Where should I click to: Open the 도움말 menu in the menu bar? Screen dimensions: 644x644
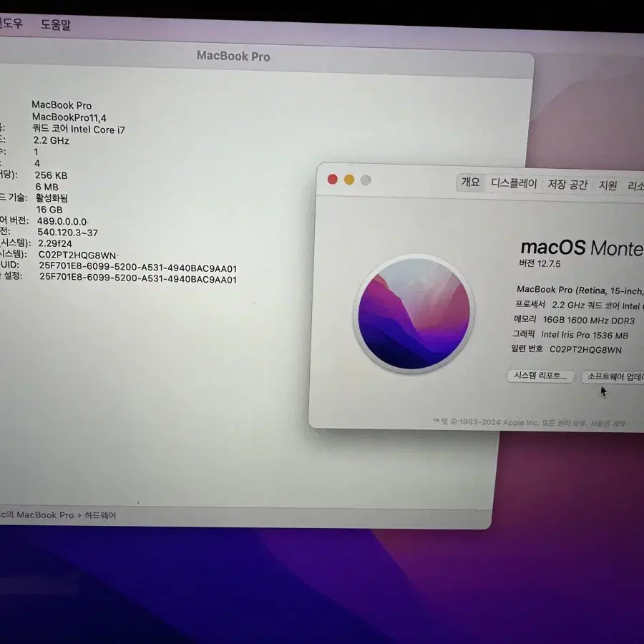point(56,24)
